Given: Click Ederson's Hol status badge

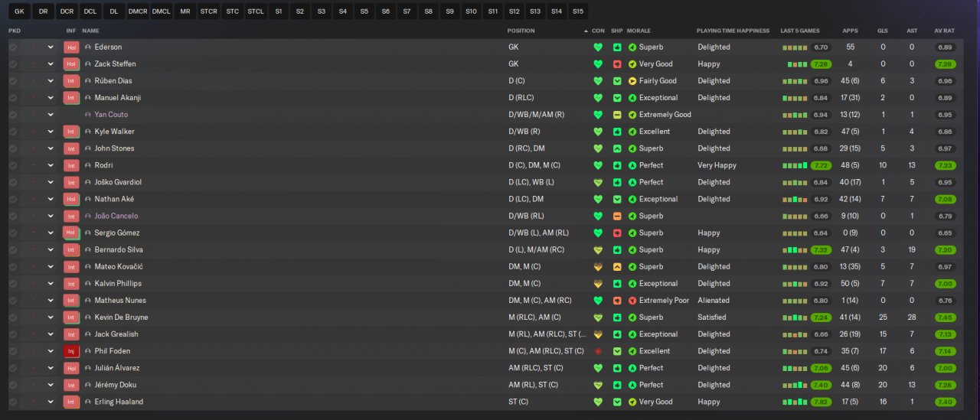Looking at the screenshot, I should click(71, 47).
